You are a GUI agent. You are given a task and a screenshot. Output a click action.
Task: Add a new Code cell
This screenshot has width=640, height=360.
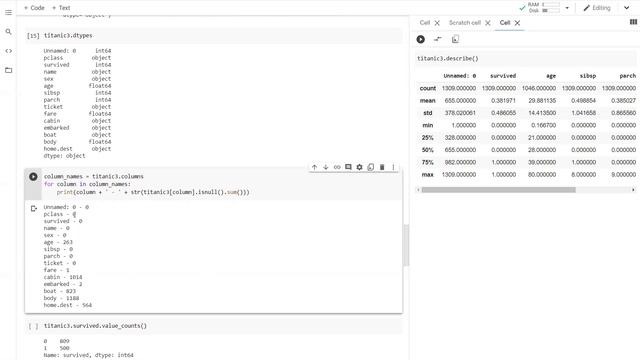[34, 8]
